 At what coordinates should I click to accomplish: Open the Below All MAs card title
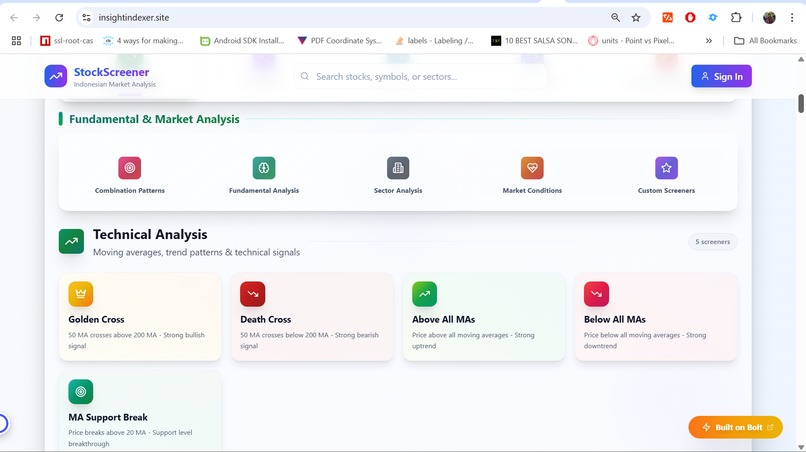614,319
